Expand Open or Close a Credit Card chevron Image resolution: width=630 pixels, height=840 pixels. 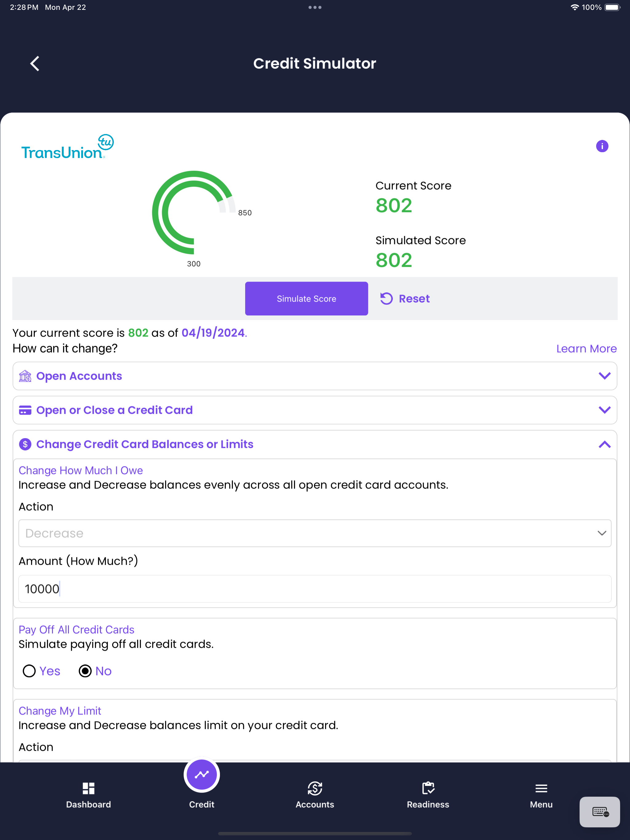coord(604,410)
